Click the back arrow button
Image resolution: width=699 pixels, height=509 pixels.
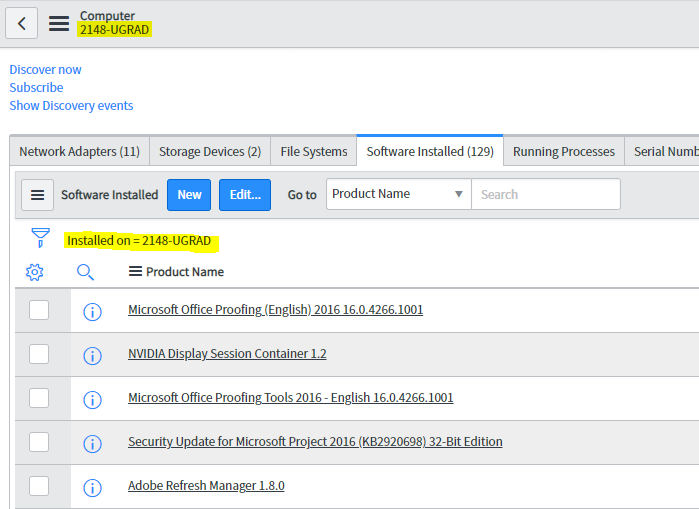[22, 22]
